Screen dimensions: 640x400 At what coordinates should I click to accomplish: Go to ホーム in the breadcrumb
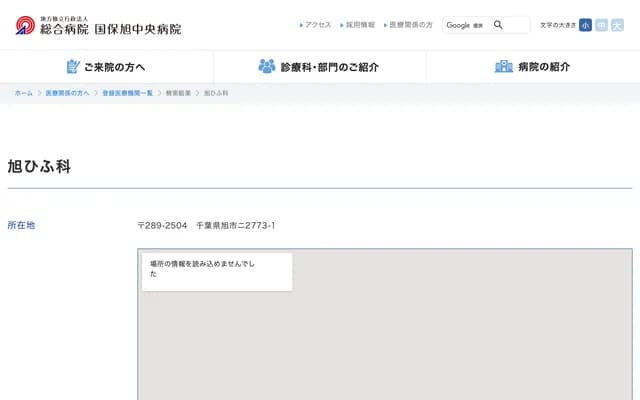pyautogui.click(x=24, y=93)
